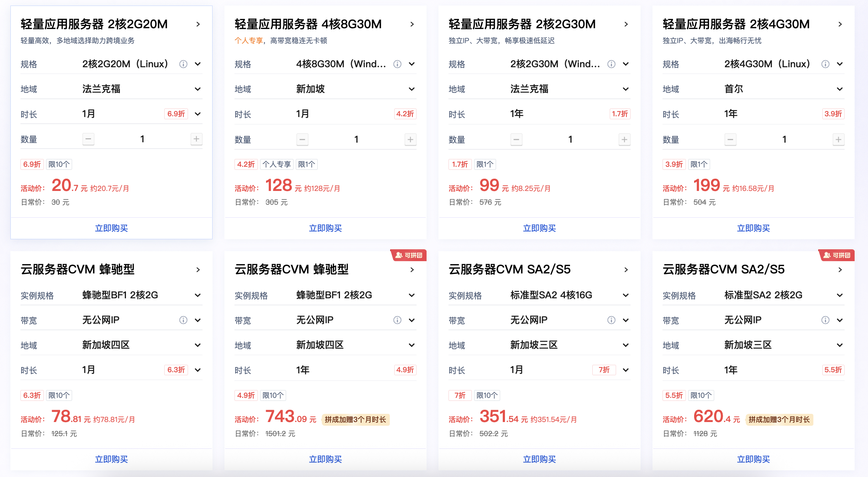Open details arrow for 轻量应用服务器 2核2G20M card

pyautogui.click(x=198, y=24)
